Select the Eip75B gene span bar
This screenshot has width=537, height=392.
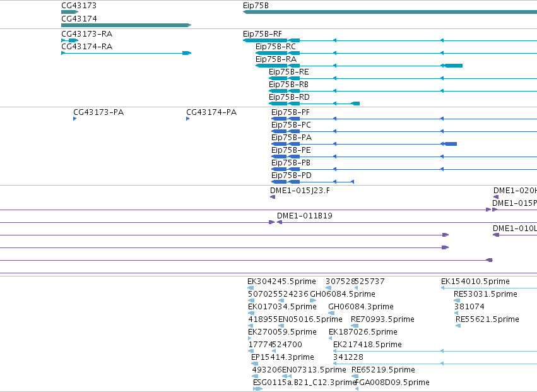point(390,12)
